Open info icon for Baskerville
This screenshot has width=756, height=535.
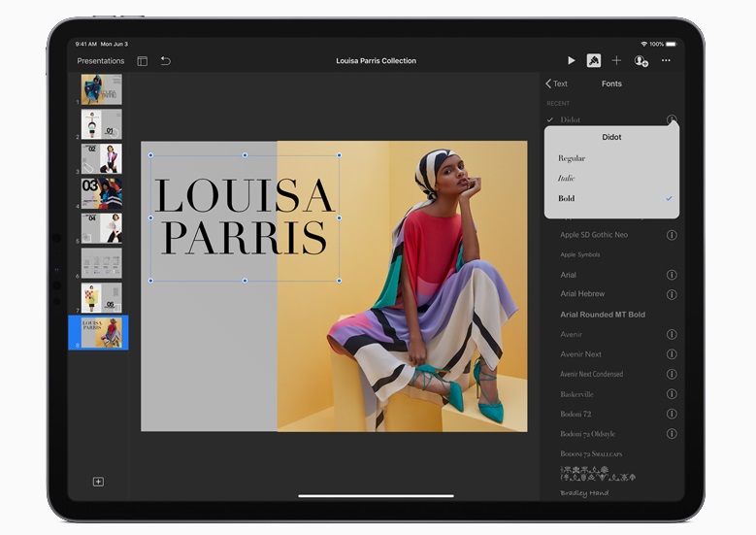click(x=672, y=393)
